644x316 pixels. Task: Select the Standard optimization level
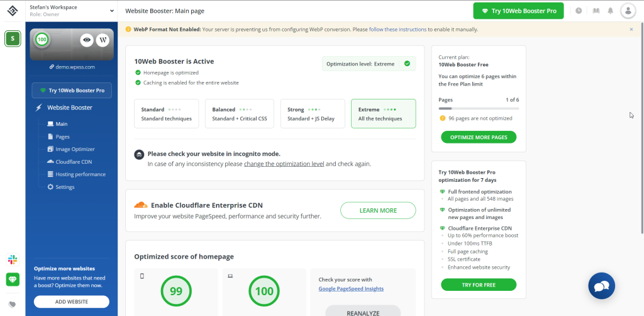coord(166,114)
